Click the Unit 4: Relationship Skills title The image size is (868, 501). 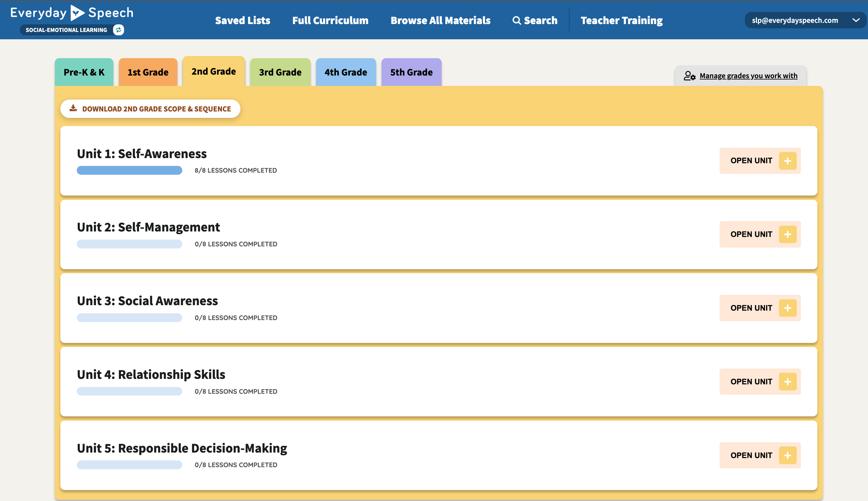[151, 374]
